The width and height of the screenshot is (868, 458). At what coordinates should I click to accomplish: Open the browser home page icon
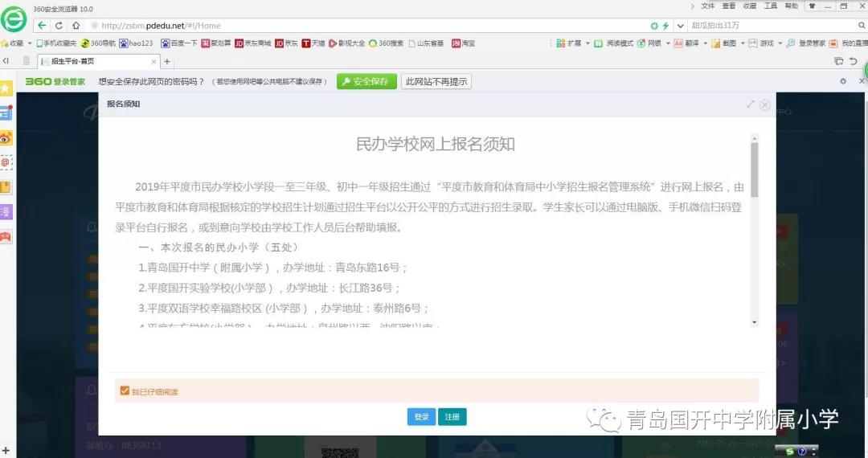76,26
